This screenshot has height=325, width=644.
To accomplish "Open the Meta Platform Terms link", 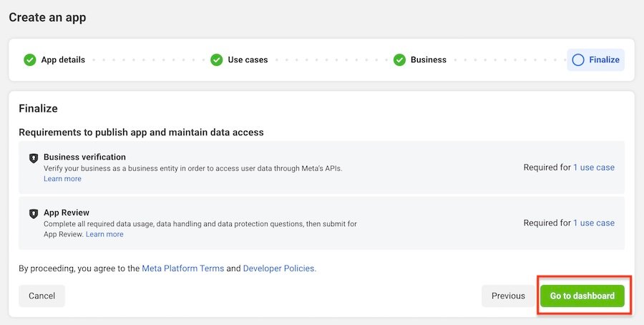I will [x=182, y=268].
